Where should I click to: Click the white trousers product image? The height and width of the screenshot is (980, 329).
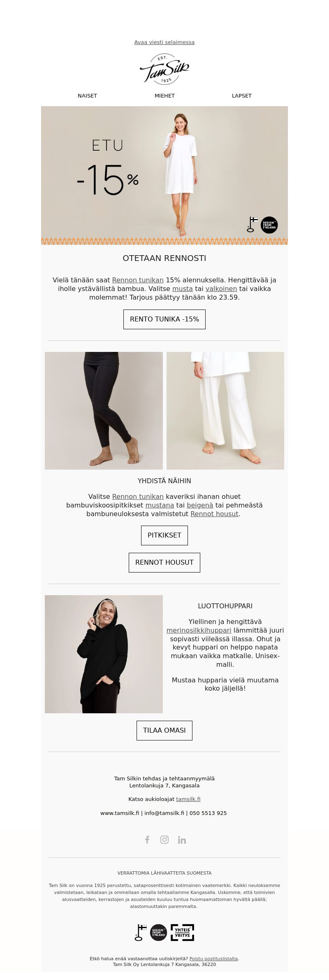[225, 411]
